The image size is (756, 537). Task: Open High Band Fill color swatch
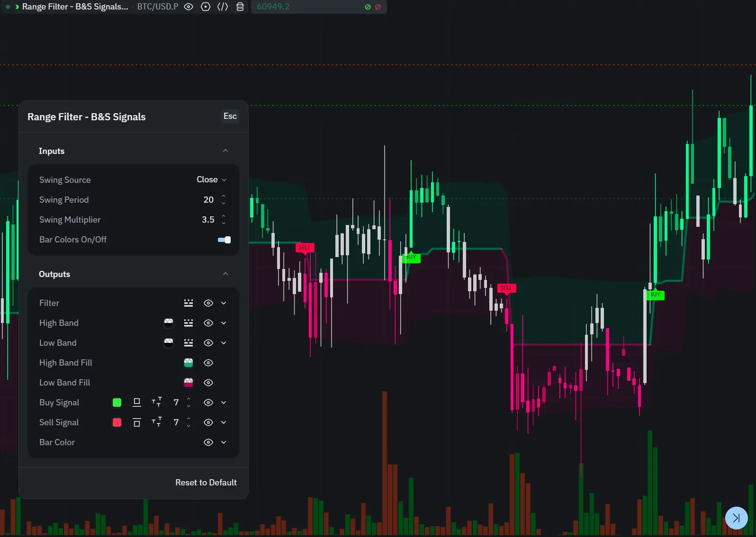point(189,363)
